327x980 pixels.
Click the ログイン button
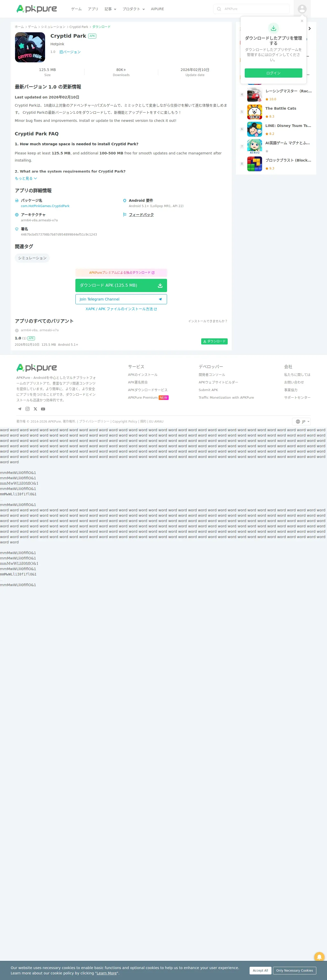273,73
